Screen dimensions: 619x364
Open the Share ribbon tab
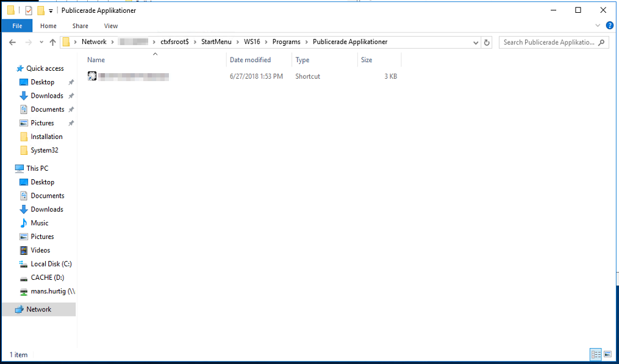tap(80, 26)
